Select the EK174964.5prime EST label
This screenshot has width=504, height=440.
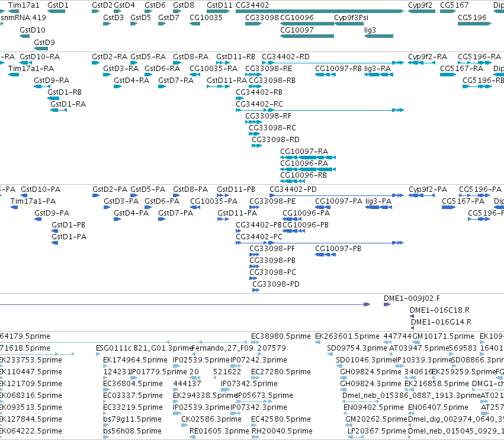tap(135, 360)
